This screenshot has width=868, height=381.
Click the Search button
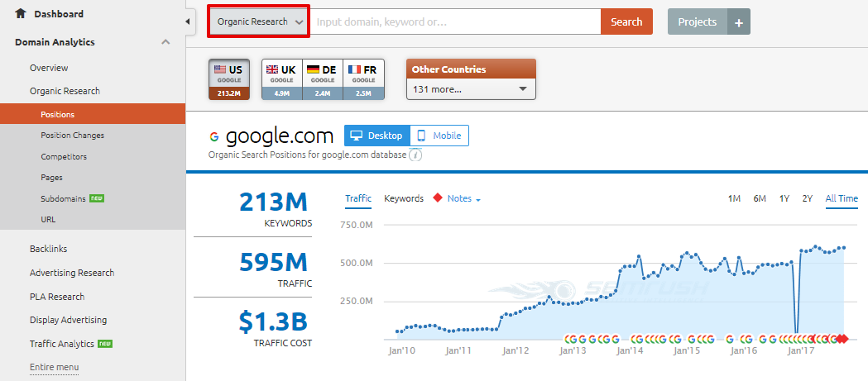pyautogui.click(x=626, y=22)
